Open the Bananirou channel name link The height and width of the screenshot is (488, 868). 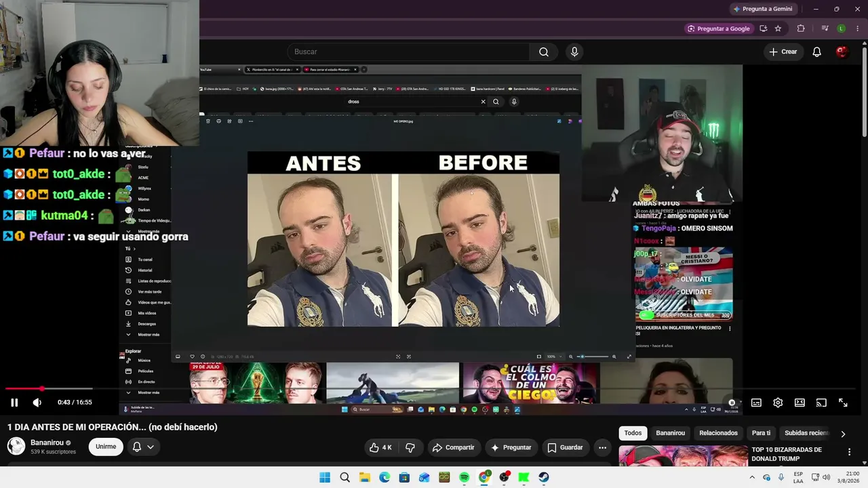[x=47, y=443]
